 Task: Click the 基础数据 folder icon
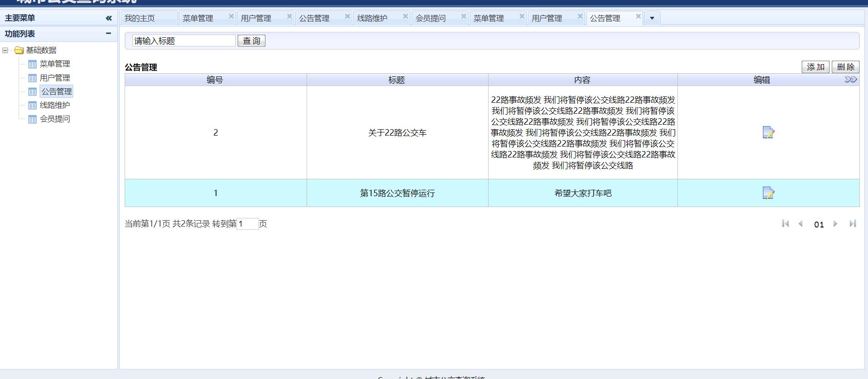19,50
